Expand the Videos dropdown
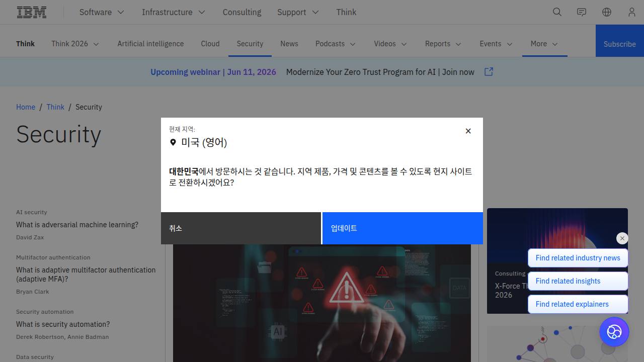The width and height of the screenshot is (644, 362). [x=390, y=44]
